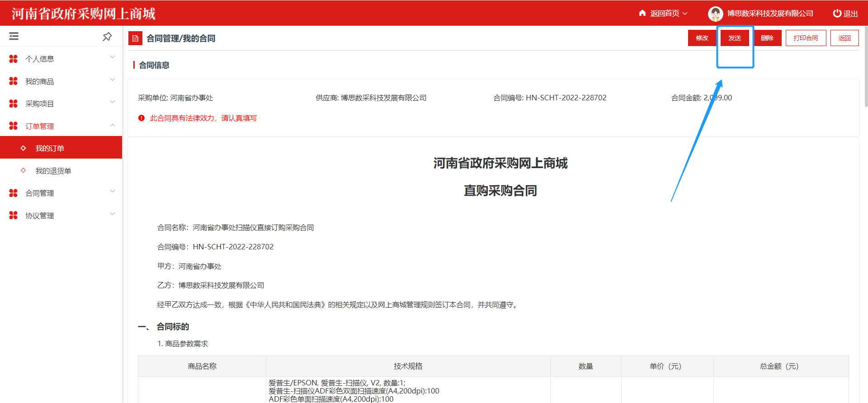Click the 数量 column header
This screenshot has height=403, width=868.
(x=586, y=366)
